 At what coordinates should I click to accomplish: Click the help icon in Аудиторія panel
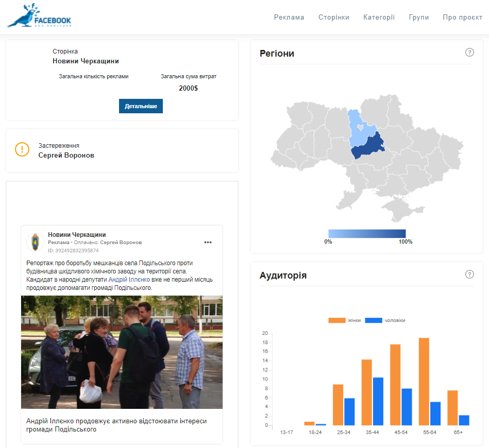[x=469, y=274]
